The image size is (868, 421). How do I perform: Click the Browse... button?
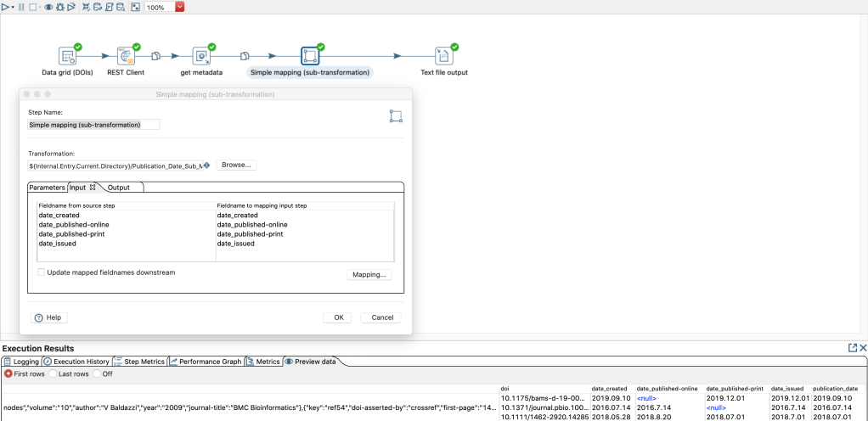pos(236,165)
